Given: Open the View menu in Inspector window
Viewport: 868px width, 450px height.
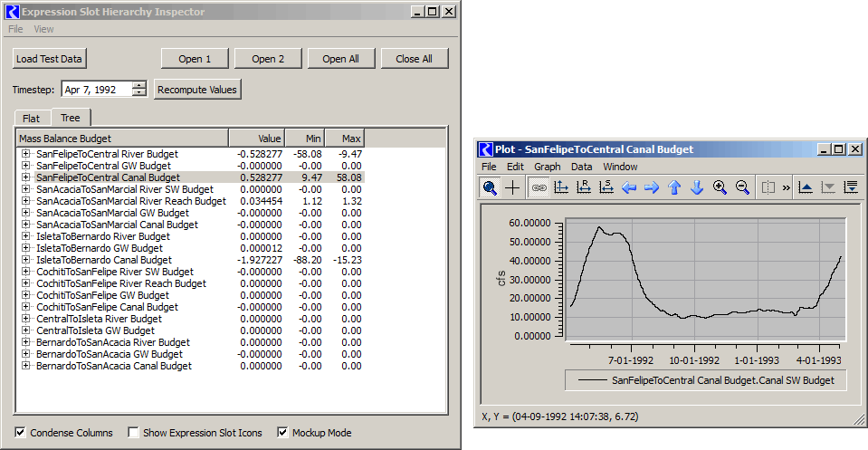Looking at the screenshot, I should click(43, 29).
